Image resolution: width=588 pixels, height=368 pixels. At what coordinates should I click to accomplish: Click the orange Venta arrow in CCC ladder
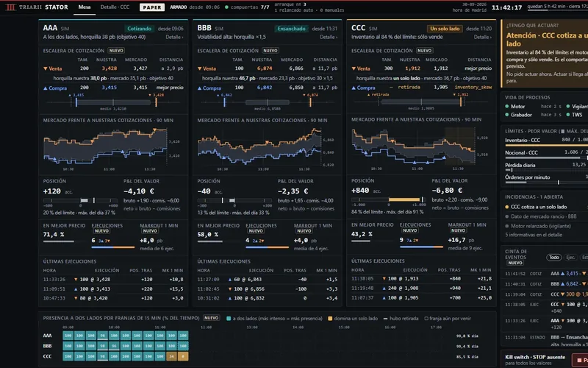(354, 68)
